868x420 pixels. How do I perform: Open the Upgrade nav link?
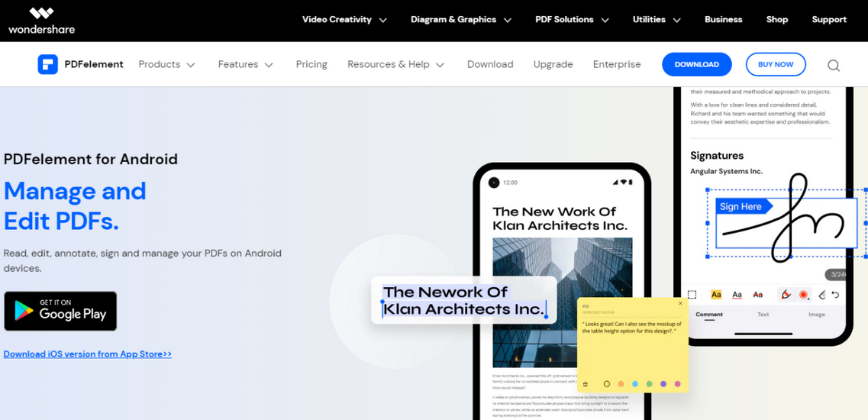click(553, 64)
